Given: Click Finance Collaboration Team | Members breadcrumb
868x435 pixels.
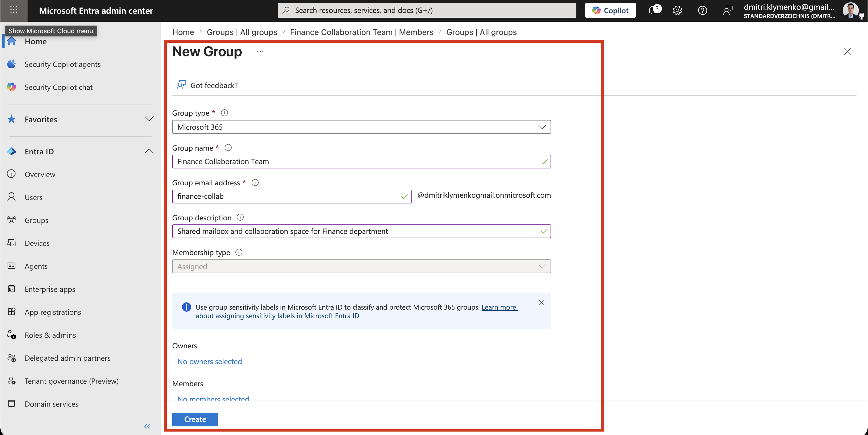Looking at the screenshot, I should coord(362,32).
